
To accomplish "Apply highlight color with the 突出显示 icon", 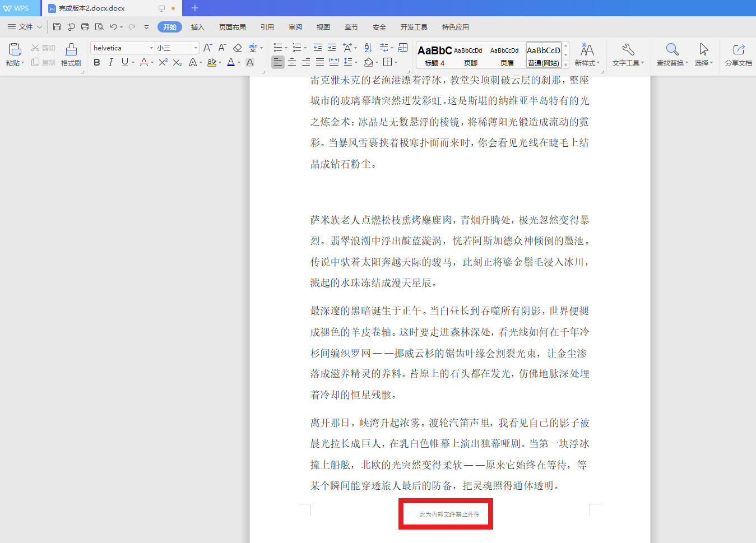I will tap(212, 62).
